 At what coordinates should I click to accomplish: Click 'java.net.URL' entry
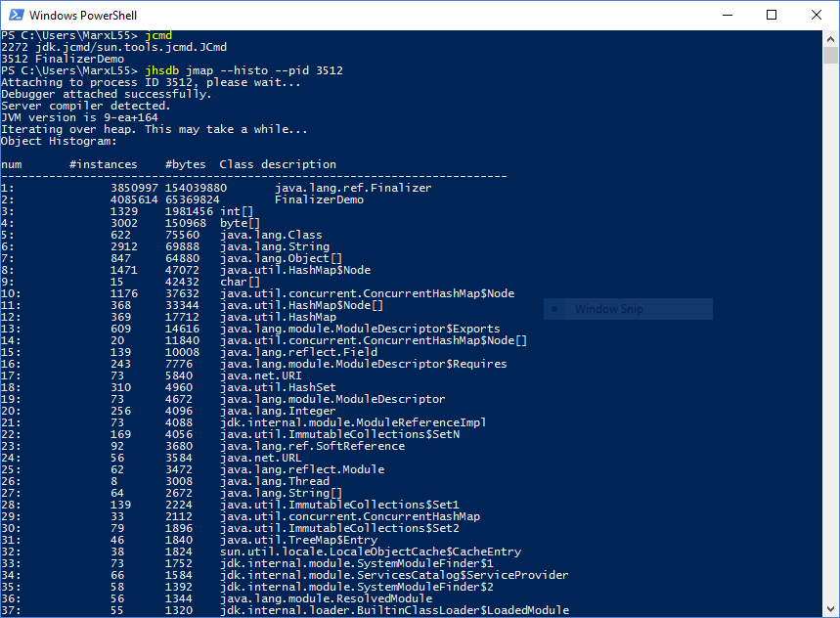(x=261, y=458)
